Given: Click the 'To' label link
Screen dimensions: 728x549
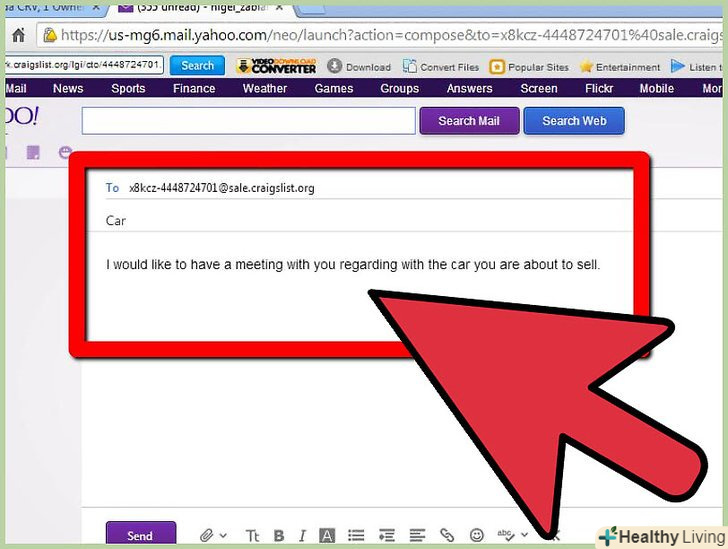Looking at the screenshot, I should click(112, 188).
